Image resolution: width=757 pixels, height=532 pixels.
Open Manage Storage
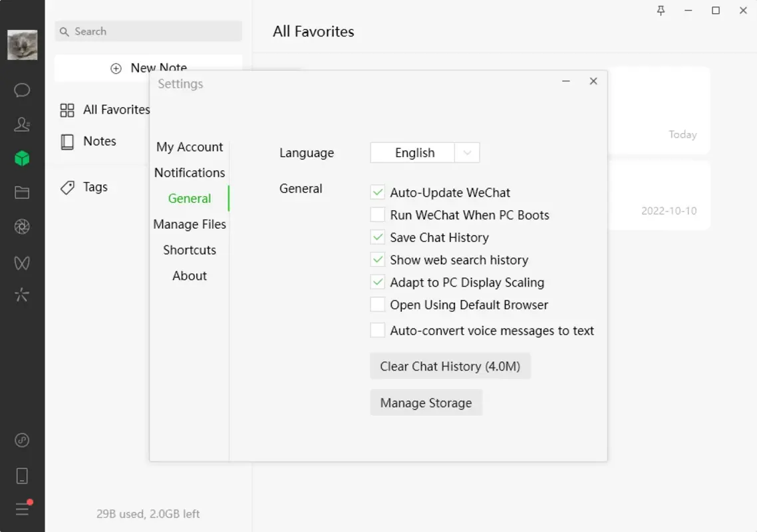point(426,402)
